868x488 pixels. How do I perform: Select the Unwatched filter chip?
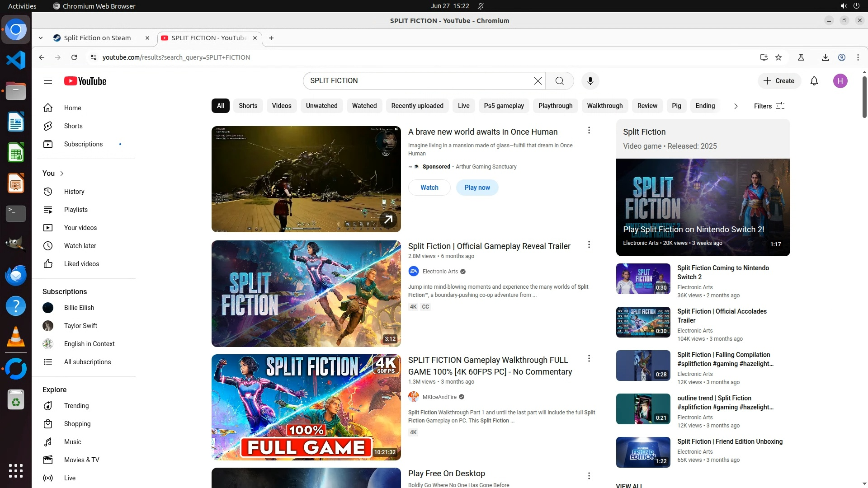321,106
